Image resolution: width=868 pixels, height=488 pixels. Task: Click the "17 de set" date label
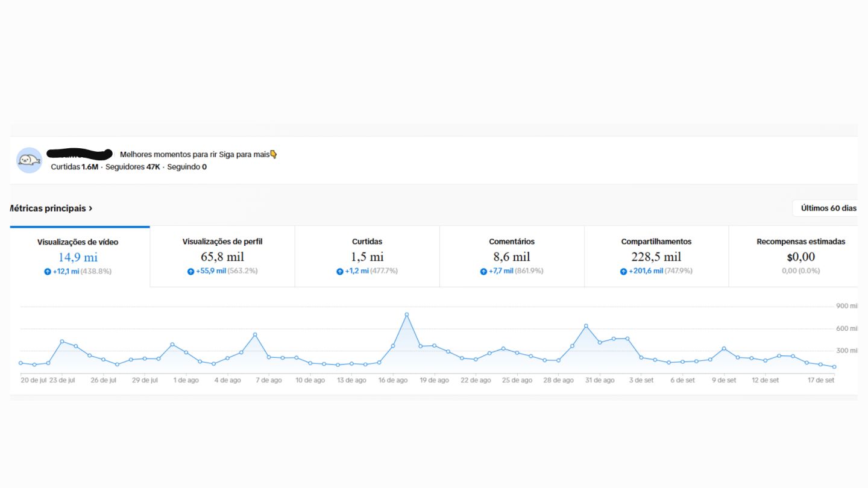(x=820, y=380)
